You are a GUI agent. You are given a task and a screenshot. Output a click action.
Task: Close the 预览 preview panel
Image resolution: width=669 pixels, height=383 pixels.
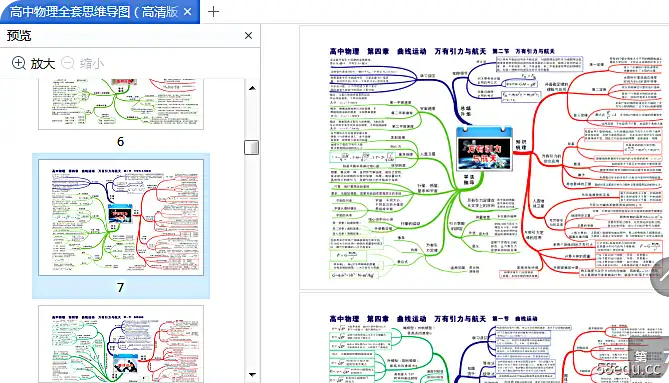[x=248, y=36]
